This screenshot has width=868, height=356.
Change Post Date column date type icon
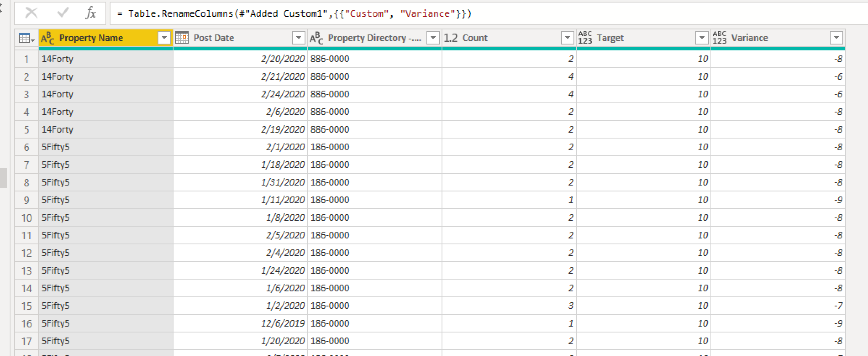coord(182,38)
